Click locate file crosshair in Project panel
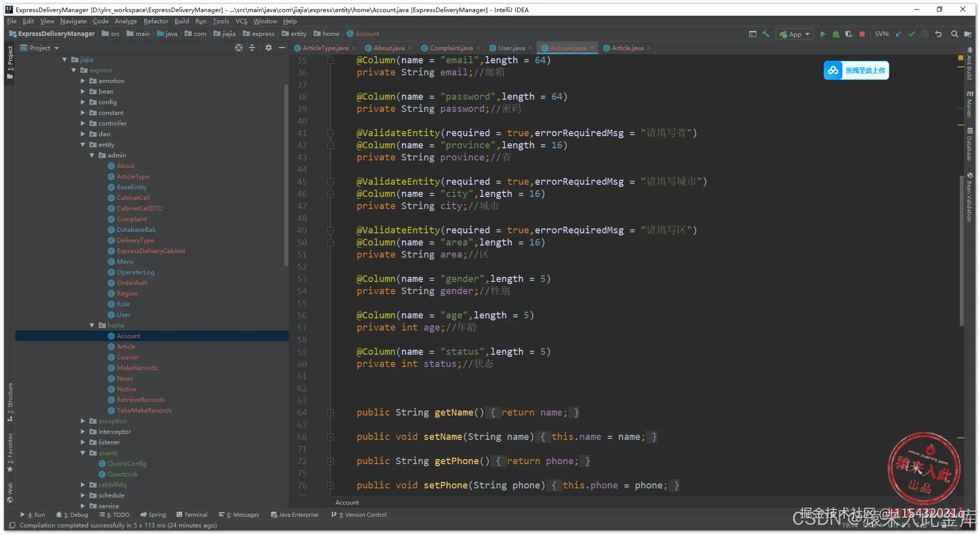The height and width of the screenshot is (535, 980). [x=239, y=48]
